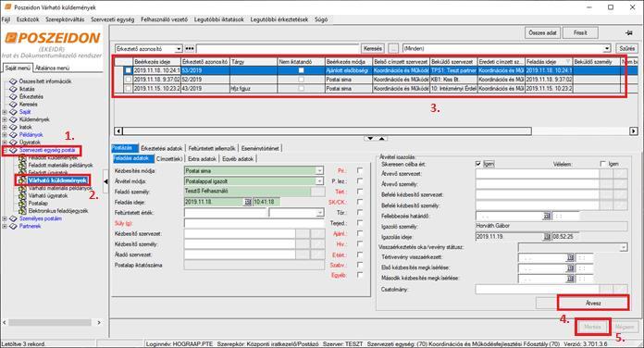
Task: Click the Keresés button
Action: [x=373, y=48]
